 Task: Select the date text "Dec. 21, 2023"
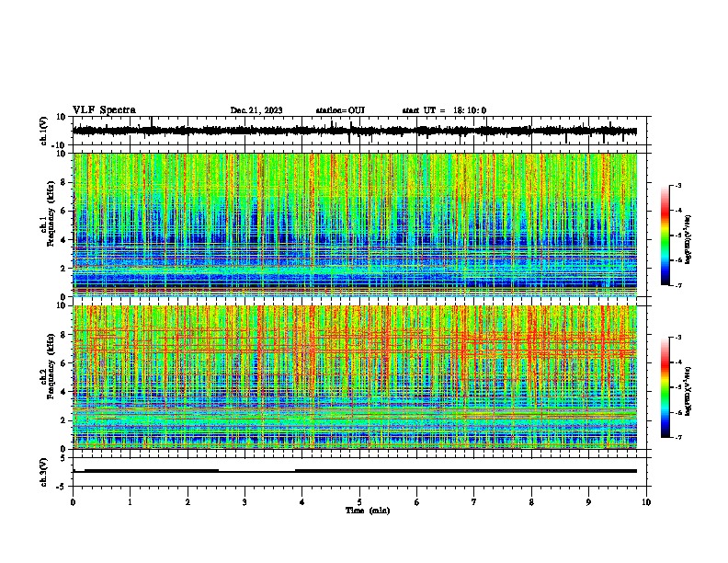[x=256, y=110]
